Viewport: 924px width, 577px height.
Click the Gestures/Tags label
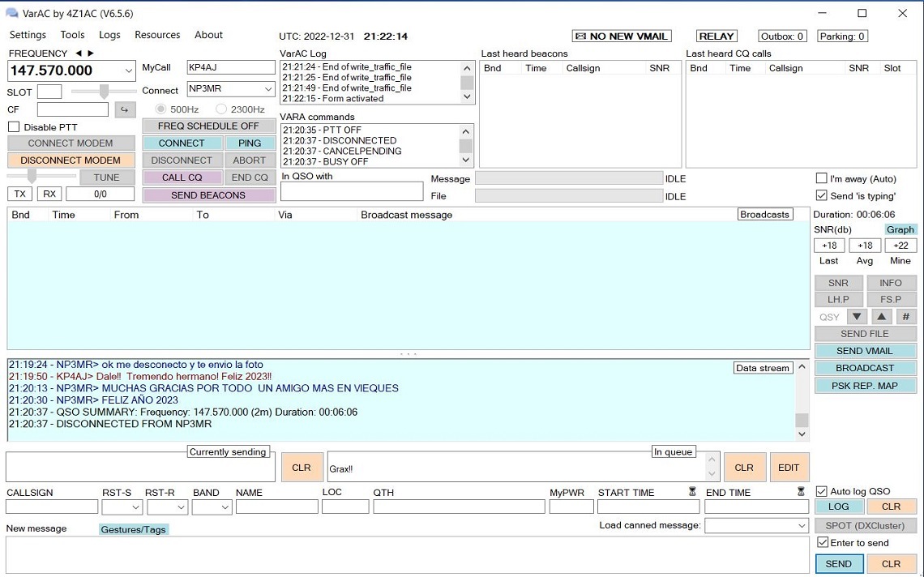[x=133, y=529]
